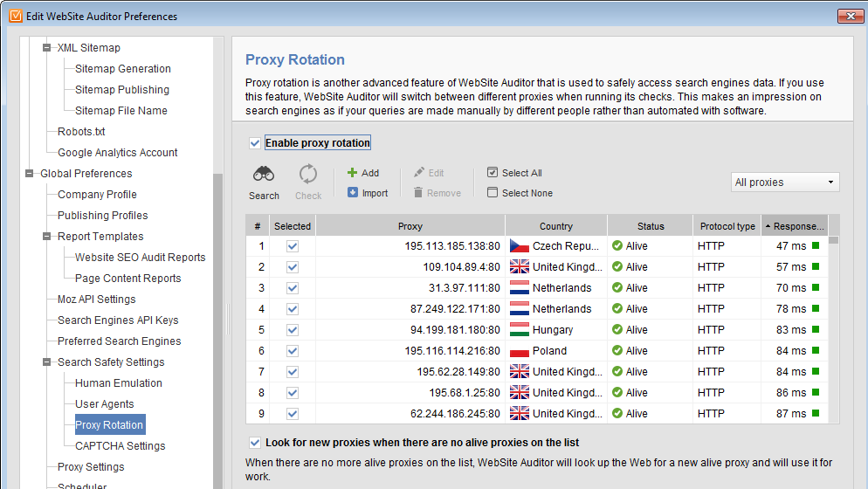Viewport: 868px width, 489px height.
Task: Sort by the Response column header
Action: click(795, 226)
